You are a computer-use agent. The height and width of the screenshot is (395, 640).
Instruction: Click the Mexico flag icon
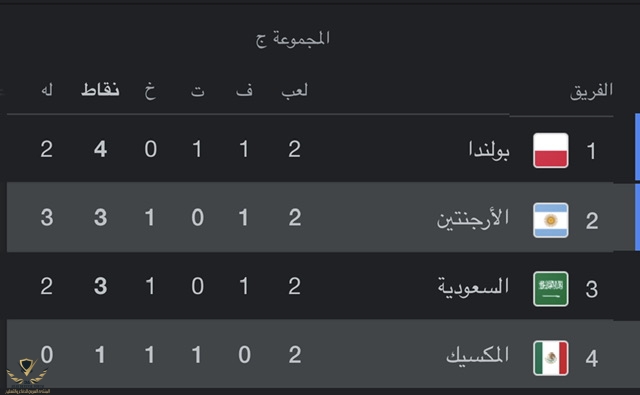coord(551,358)
